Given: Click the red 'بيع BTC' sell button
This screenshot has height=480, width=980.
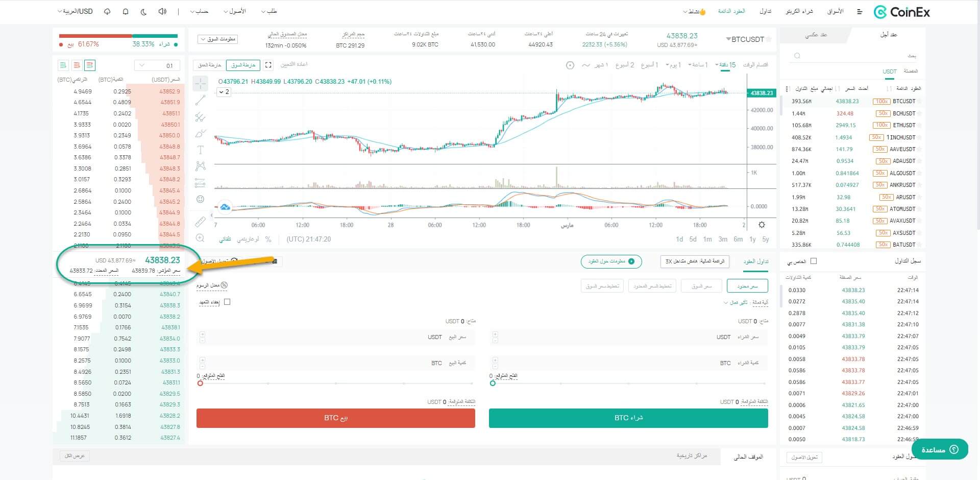Looking at the screenshot, I should pos(336,418).
